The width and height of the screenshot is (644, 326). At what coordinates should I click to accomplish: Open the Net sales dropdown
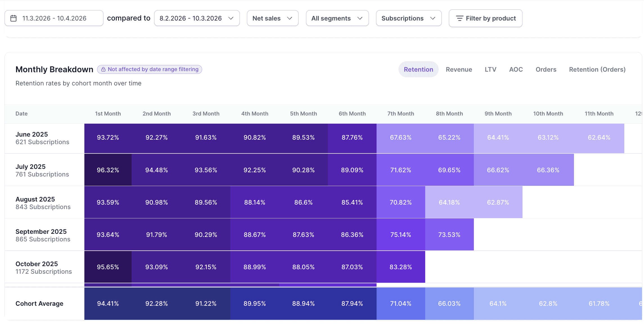[x=273, y=18]
